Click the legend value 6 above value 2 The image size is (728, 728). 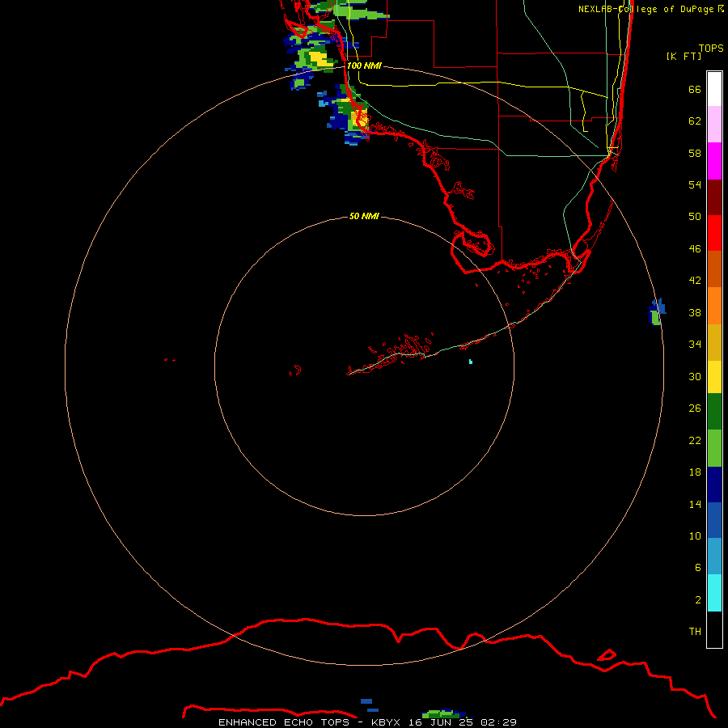point(698,567)
